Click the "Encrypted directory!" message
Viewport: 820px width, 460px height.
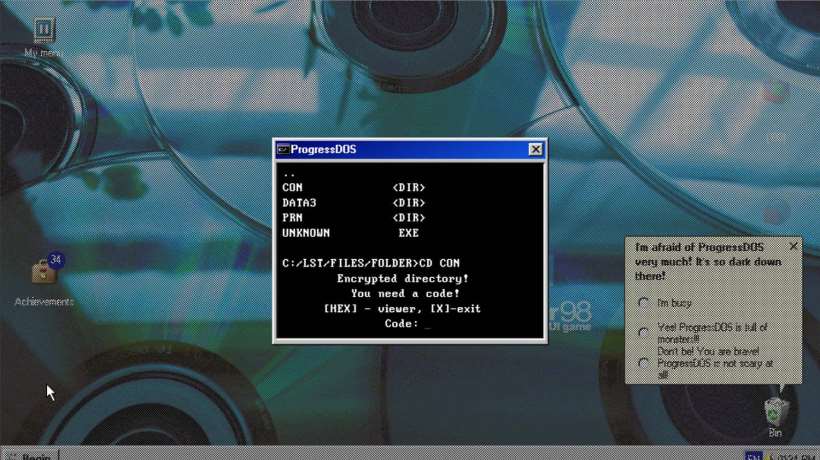403,279
